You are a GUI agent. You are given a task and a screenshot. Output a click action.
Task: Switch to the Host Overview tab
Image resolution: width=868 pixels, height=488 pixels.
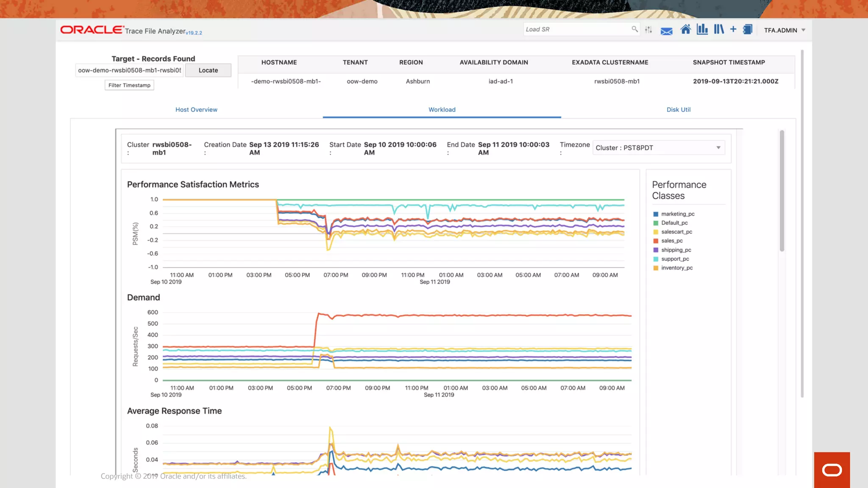coord(196,110)
